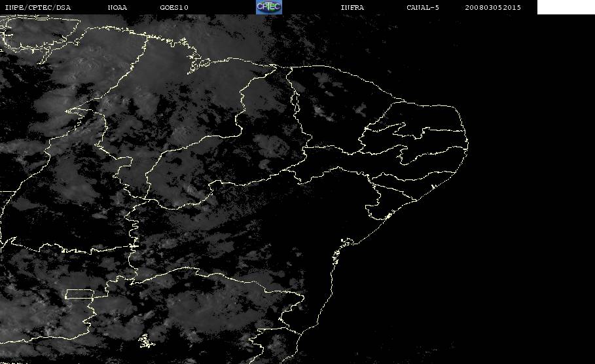Click the INFRA label in header

352,7
